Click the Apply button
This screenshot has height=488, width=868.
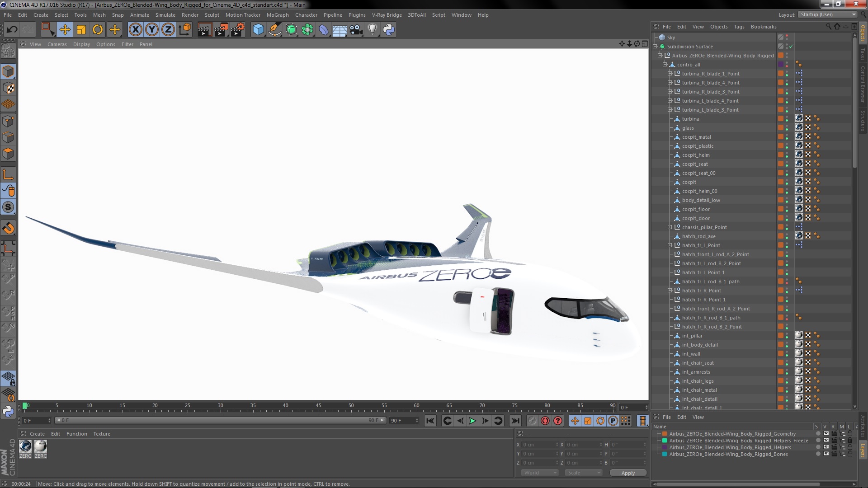(x=628, y=473)
